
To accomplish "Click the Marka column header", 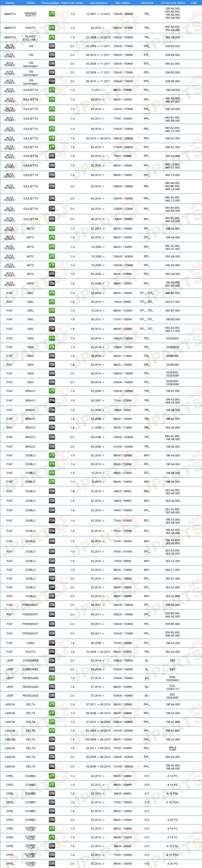I will coord(10,3).
